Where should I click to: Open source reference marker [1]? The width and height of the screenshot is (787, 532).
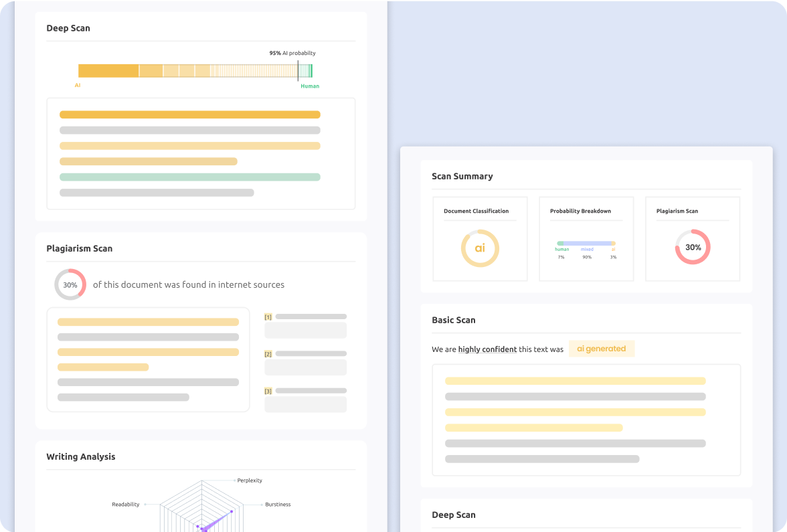coord(268,317)
